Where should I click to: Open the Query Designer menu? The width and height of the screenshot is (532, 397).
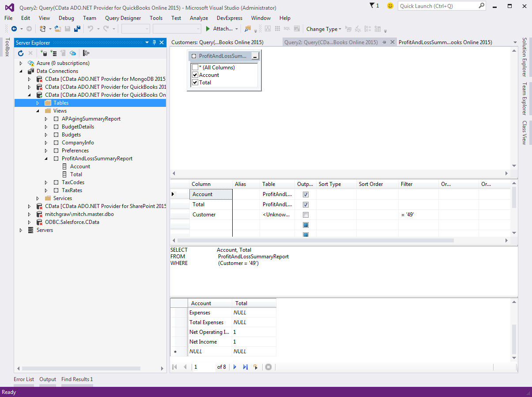pos(123,18)
